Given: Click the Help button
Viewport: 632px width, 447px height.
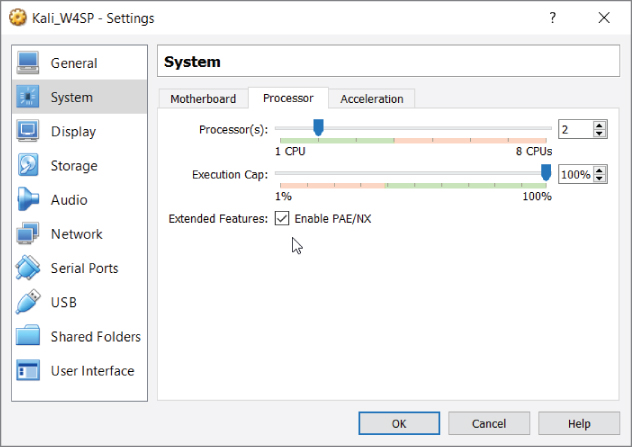Looking at the screenshot, I should pyautogui.click(x=579, y=423).
